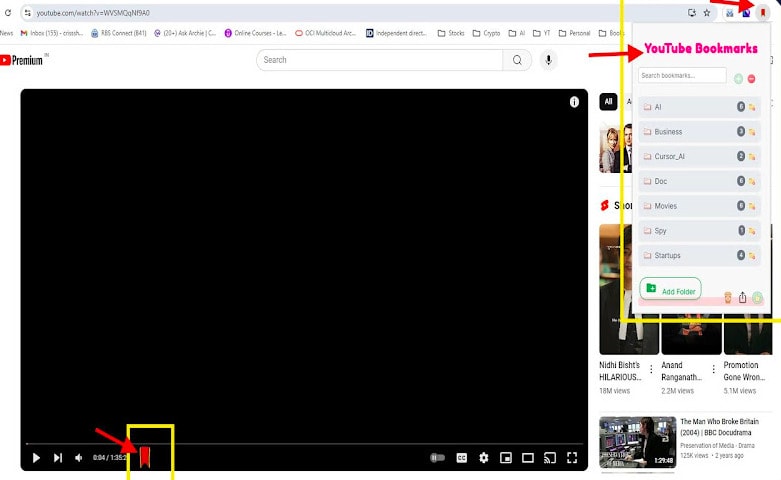Image resolution: width=781 pixels, height=480 pixels.
Task: Click the red bookmark icon in player controls
Action: 145,457
